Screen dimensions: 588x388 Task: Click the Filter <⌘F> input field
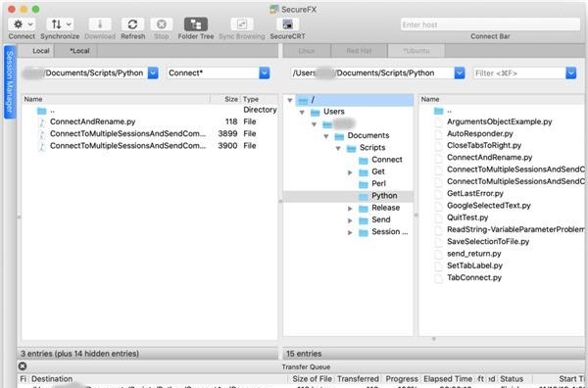[519, 73]
